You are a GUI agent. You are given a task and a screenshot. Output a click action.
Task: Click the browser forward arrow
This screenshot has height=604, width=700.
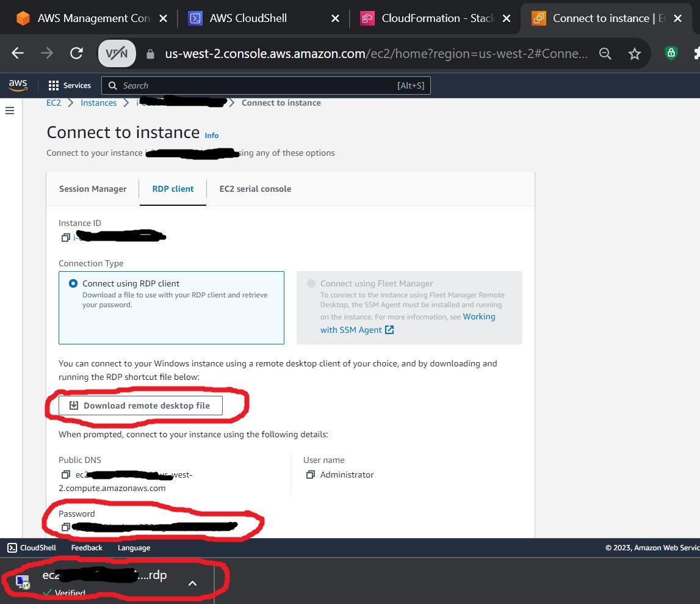(47, 53)
